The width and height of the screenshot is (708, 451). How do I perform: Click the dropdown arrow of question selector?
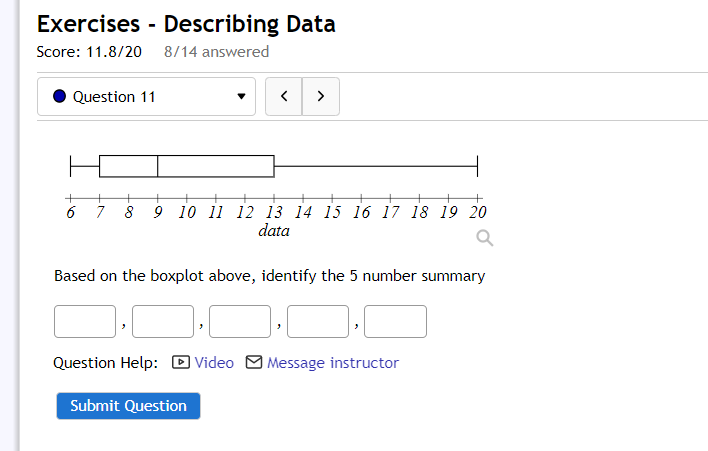tap(240, 98)
